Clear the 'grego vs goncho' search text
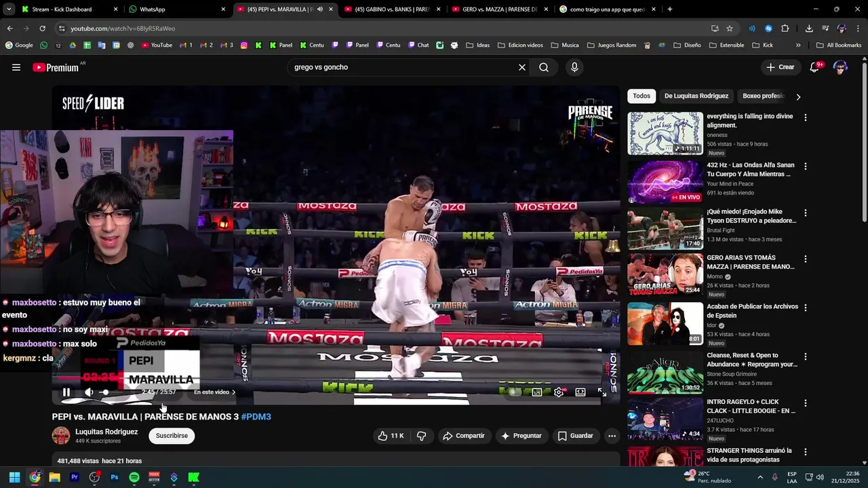The image size is (868, 488). (522, 67)
